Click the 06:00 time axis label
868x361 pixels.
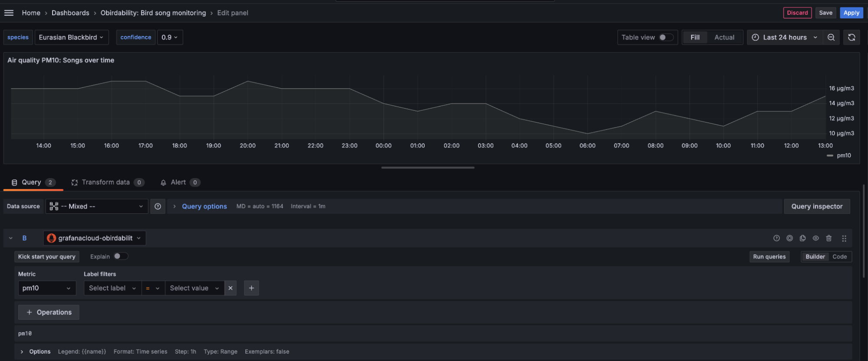coord(587,146)
